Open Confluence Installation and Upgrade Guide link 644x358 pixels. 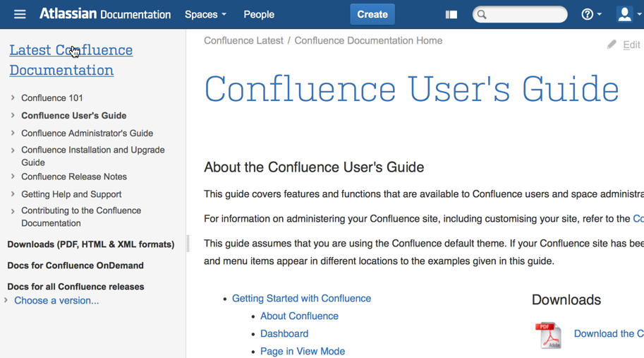point(93,156)
